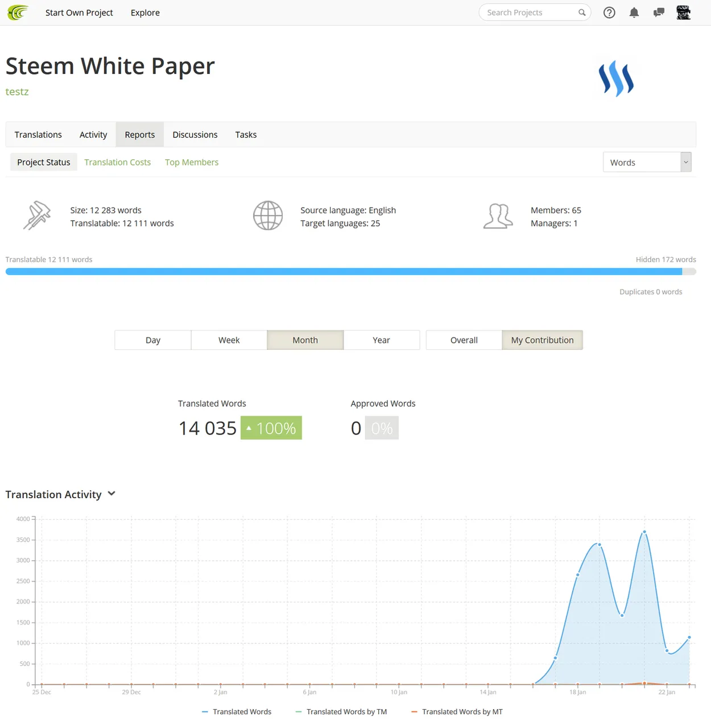Switch to My Contribution statistics
711x728 pixels.
point(543,340)
